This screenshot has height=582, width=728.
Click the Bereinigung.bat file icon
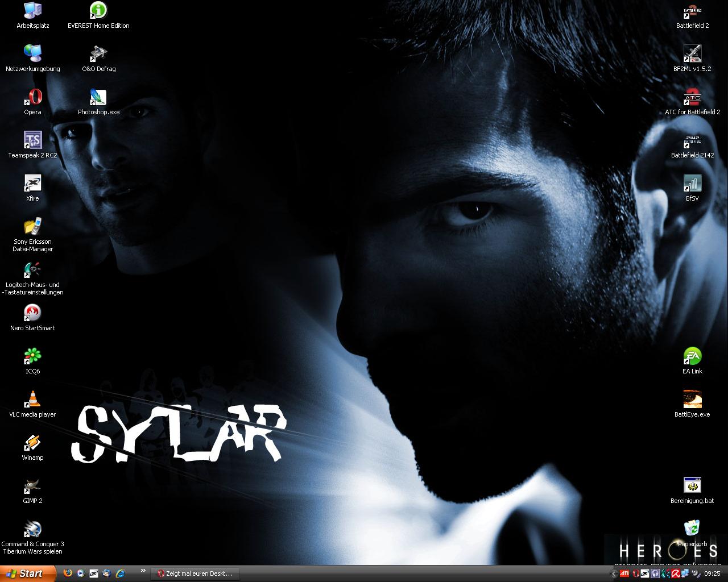[x=692, y=490]
